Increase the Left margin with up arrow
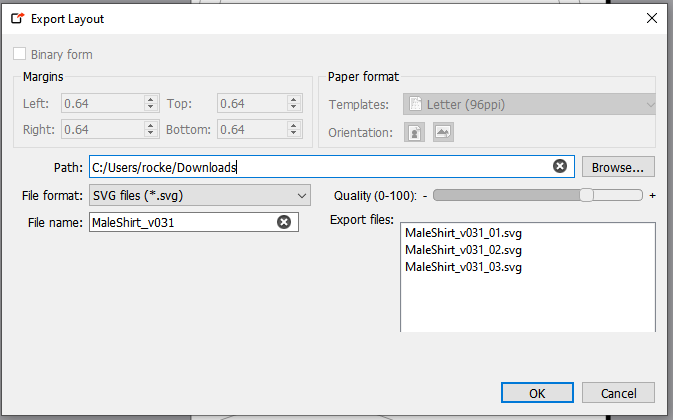The height and width of the screenshot is (420, 673). [x=150, y=100]
